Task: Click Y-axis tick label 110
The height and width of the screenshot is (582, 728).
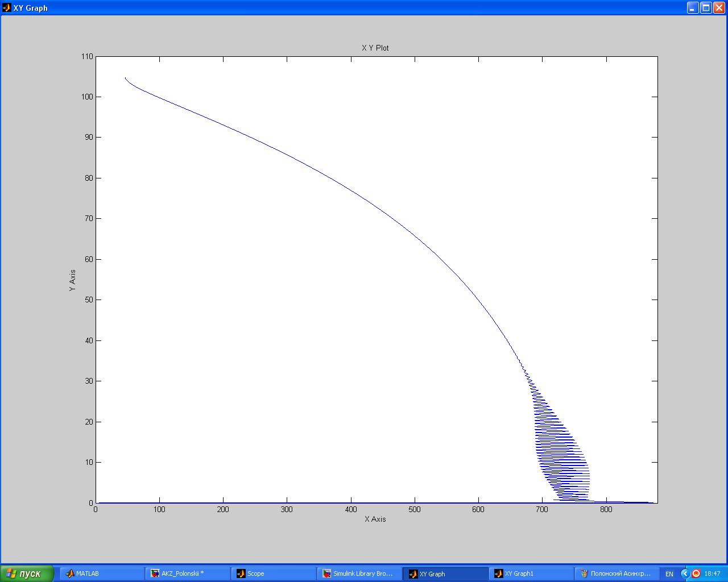Action: 87,56
